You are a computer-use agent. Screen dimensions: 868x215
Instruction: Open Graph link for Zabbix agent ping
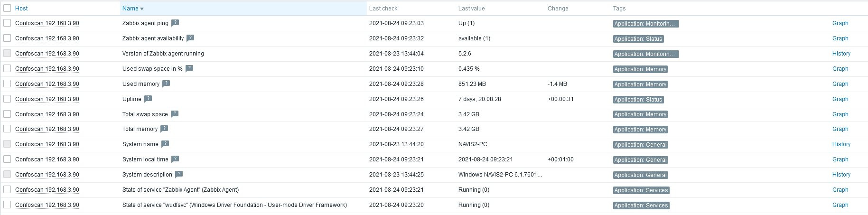pos(840,23)
